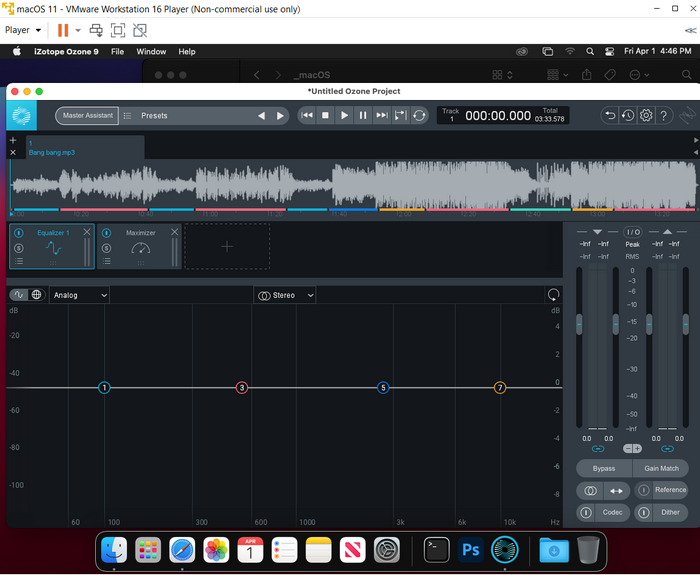Toggle power on Maximizer module

pyautogui.click(x=106, y=233)
